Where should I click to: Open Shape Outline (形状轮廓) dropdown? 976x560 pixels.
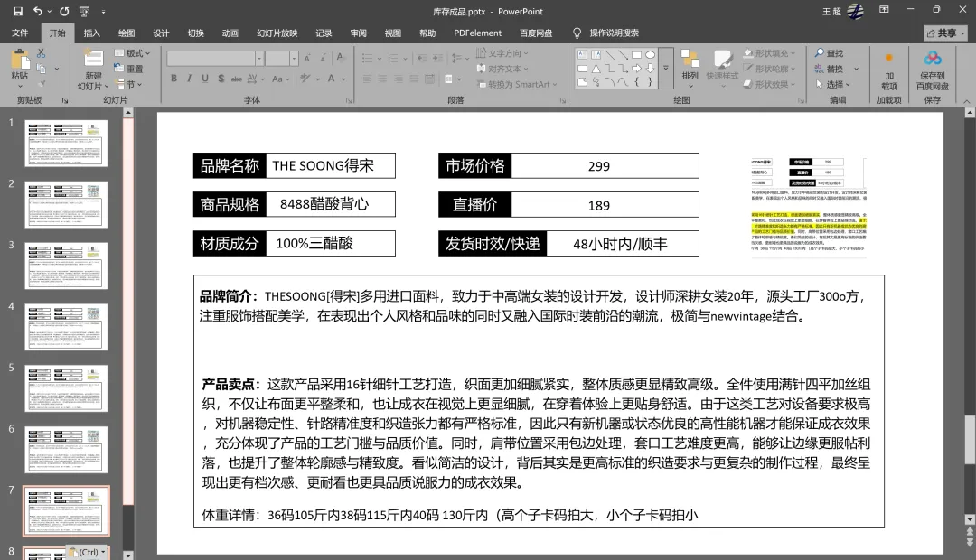[x=769, y=69]
